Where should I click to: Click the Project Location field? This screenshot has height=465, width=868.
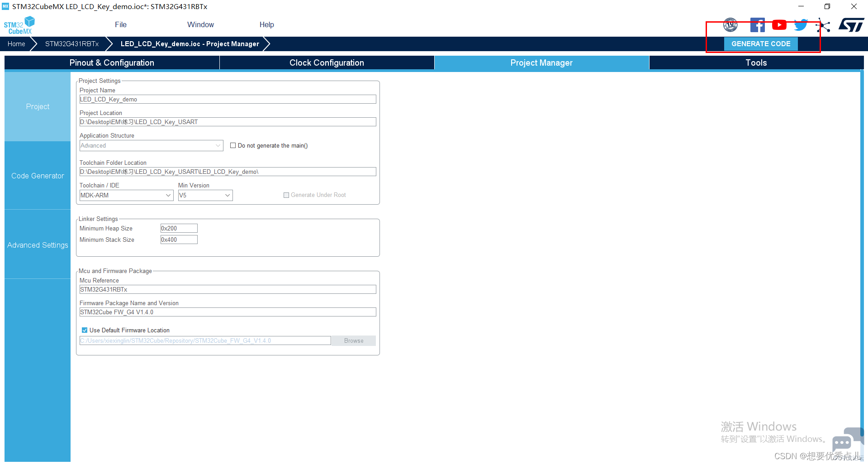228,122
